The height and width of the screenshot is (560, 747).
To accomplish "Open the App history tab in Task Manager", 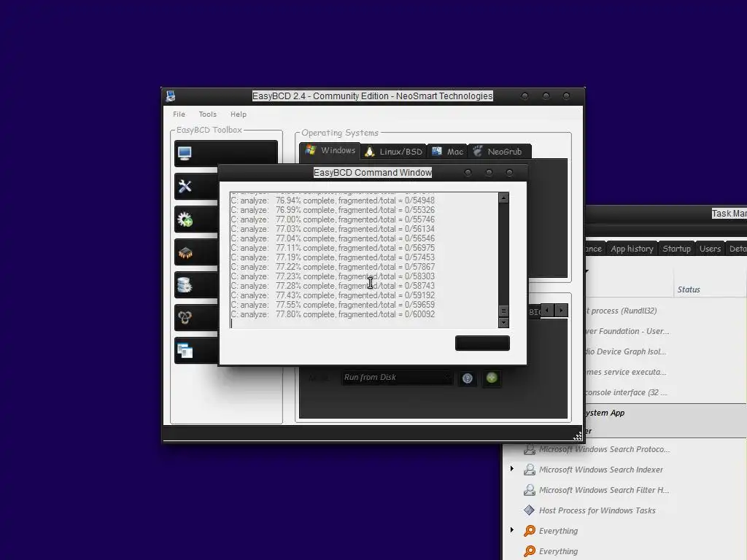I will (632, 249).
